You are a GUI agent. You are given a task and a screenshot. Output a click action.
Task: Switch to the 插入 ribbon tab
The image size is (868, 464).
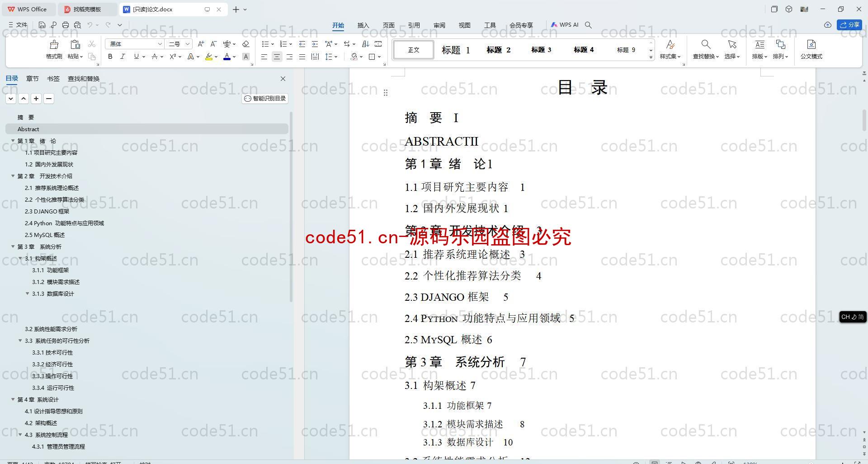(363, 25)
